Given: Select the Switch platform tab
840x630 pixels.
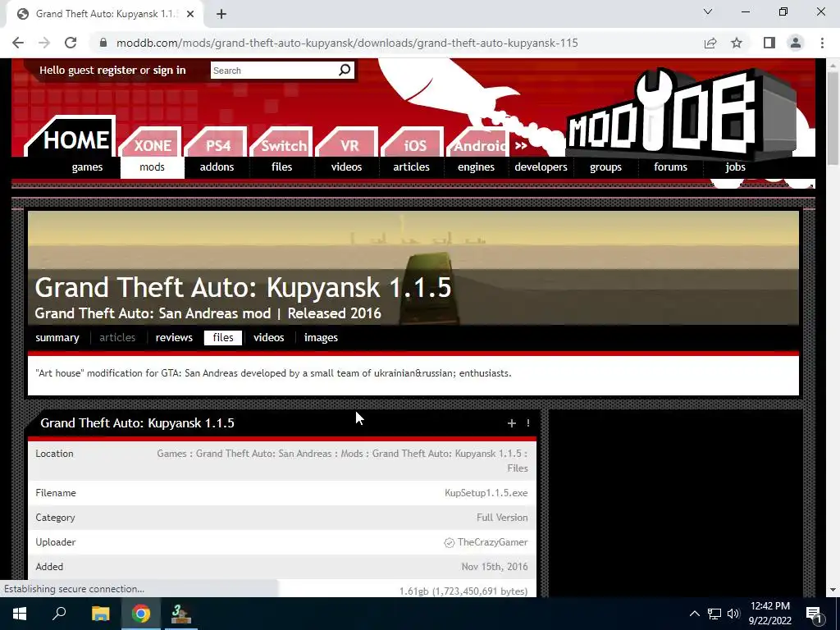Looking at the screenshot, I should coord(283,145).
